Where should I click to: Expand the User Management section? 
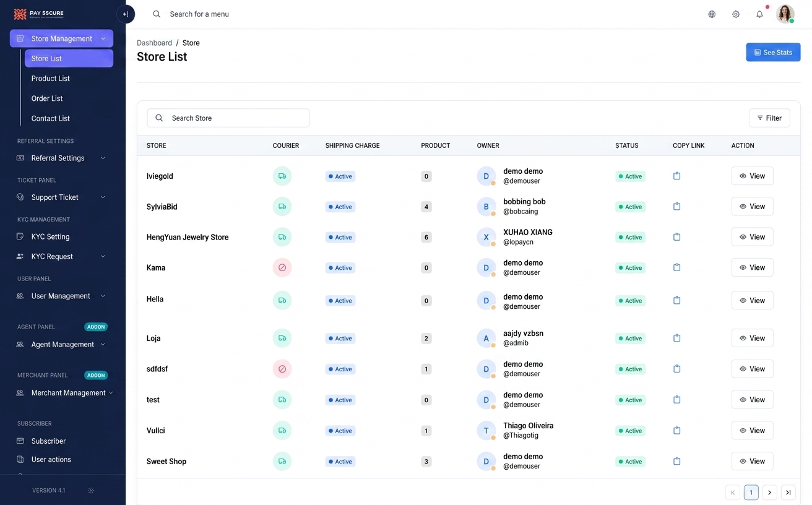(x=62, y=296)
